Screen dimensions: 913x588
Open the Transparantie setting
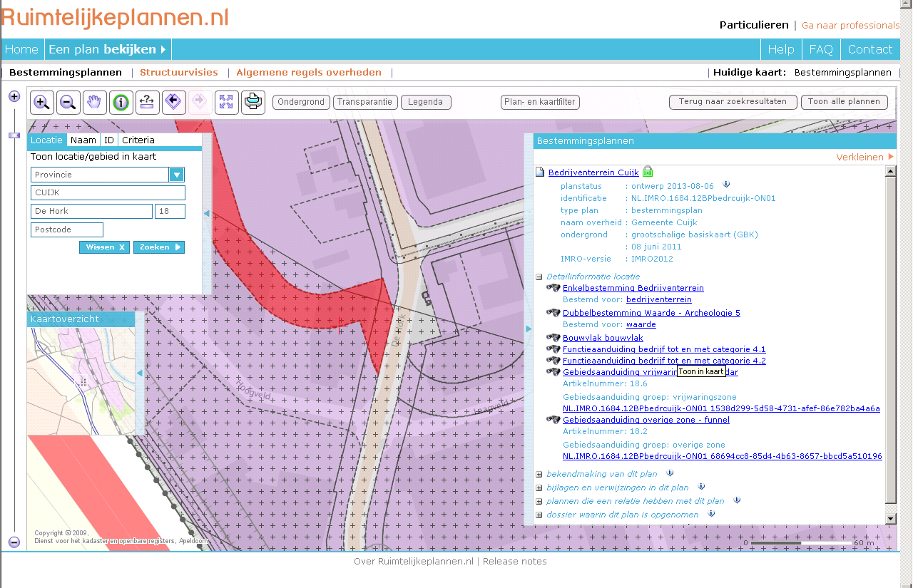[x=365, y=102]
